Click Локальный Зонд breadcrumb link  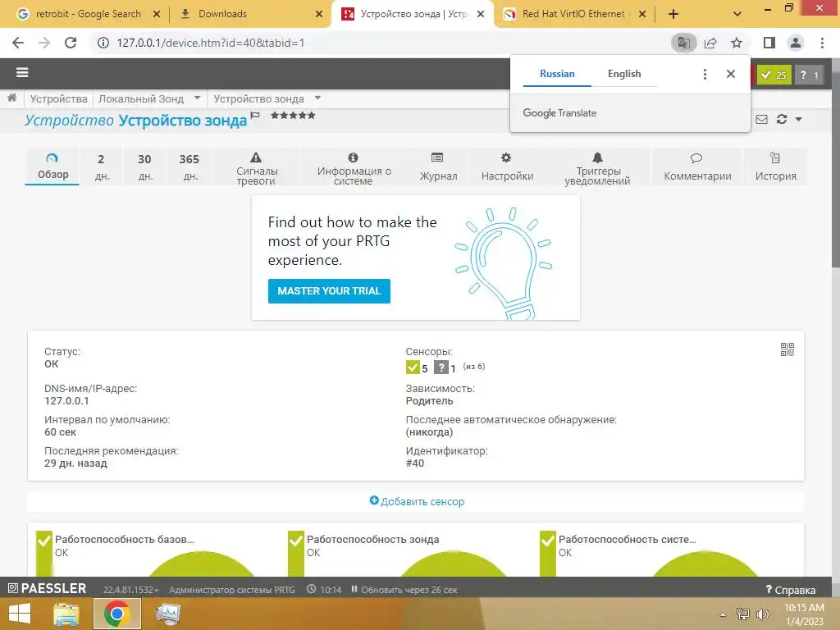[141, 98]
